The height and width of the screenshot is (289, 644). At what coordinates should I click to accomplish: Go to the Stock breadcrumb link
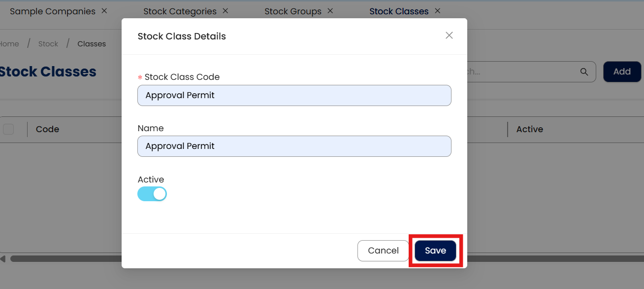click(x=48, y=44)
